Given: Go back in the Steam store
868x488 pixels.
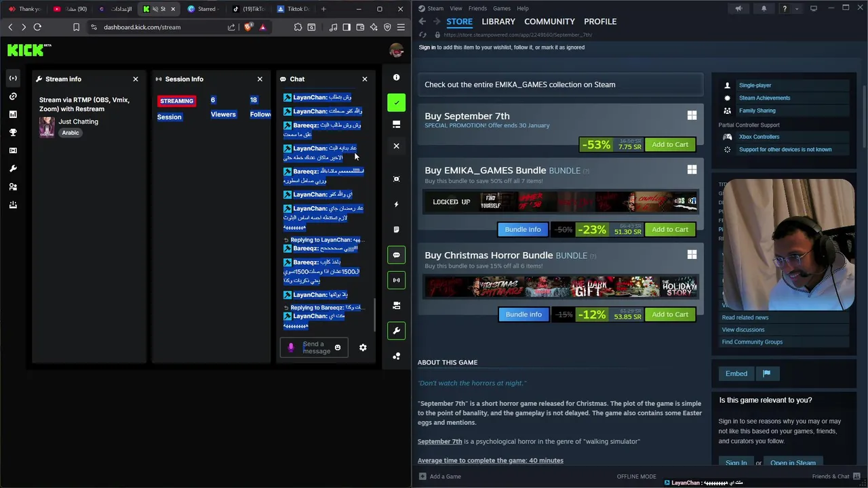Looking at the screenshot, I should click(422, 22).
